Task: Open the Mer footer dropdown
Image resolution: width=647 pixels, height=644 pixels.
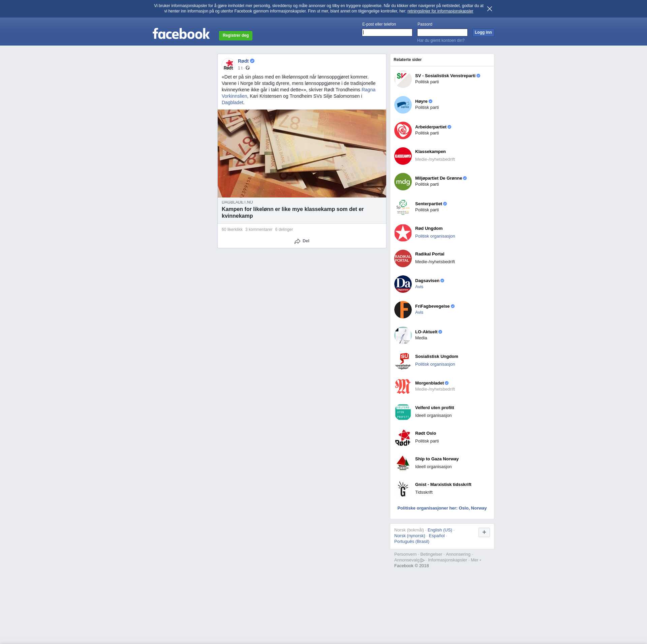Action: (476, 560)
